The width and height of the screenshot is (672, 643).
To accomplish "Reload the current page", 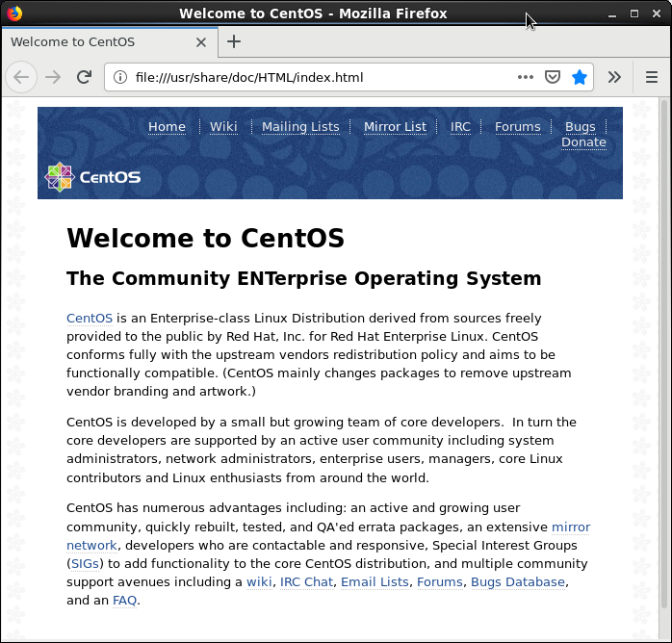I will click(85, 77).
